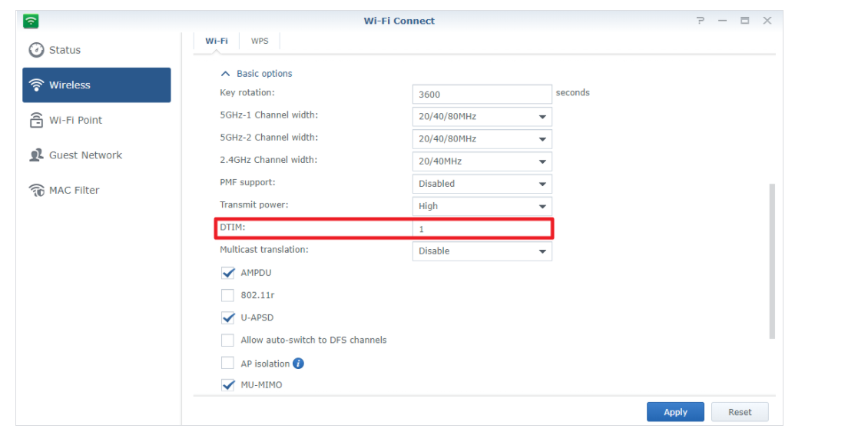868x442 pixels.
Task: Click the help question mark icon
Action: (700, 21)
